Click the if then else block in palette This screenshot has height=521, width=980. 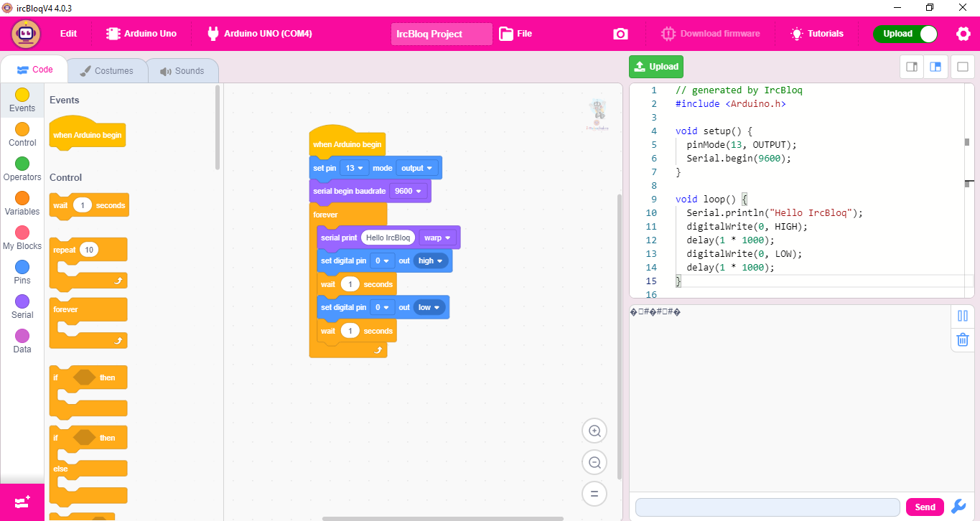pyautogui.click(x=88, y=465)
